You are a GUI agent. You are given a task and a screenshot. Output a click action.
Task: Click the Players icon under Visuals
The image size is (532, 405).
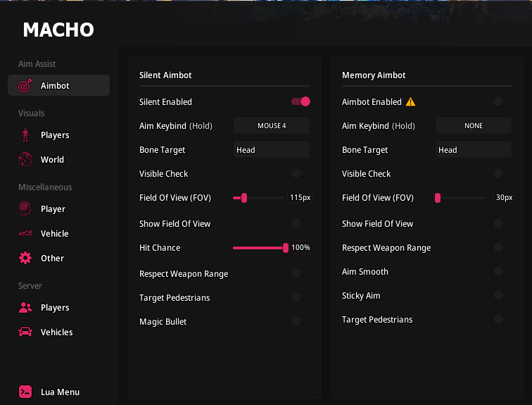click(x=25, y=135)
